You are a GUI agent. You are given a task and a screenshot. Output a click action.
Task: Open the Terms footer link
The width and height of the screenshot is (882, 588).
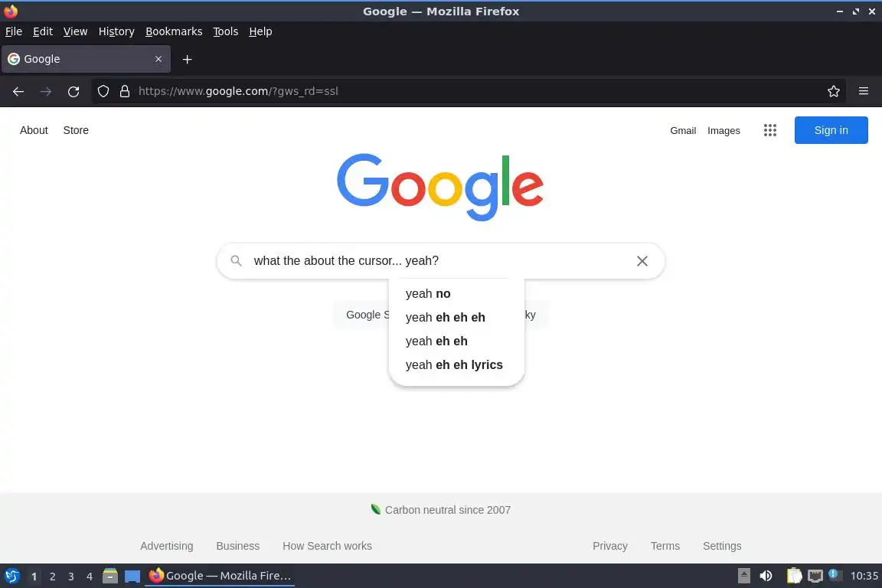(x=665, y=546)
